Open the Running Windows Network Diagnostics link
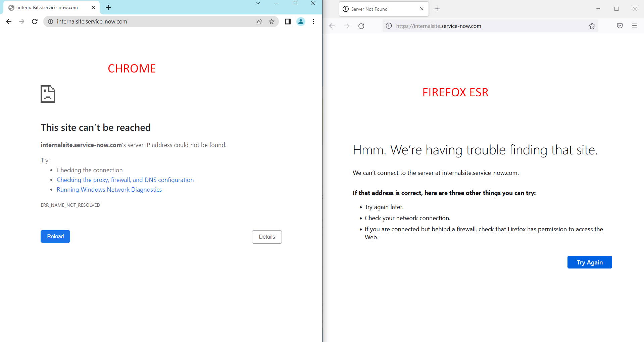Screen dimensions: 644x342 coord(109,189)
